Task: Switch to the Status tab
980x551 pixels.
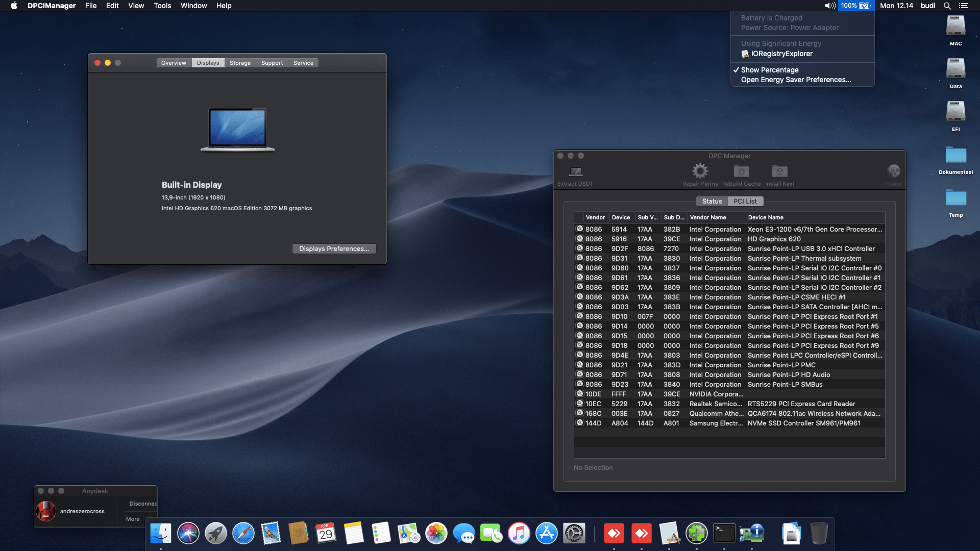Action: [x=712, y=202]
